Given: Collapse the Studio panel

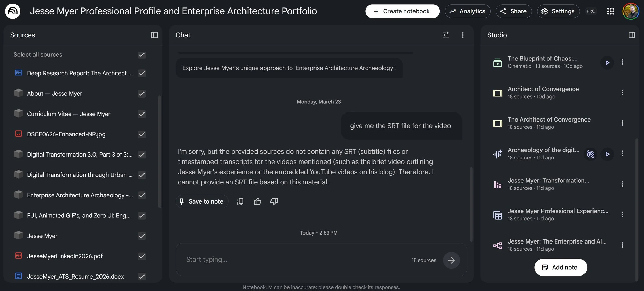Looking at the screenshot, I should 631,35.
